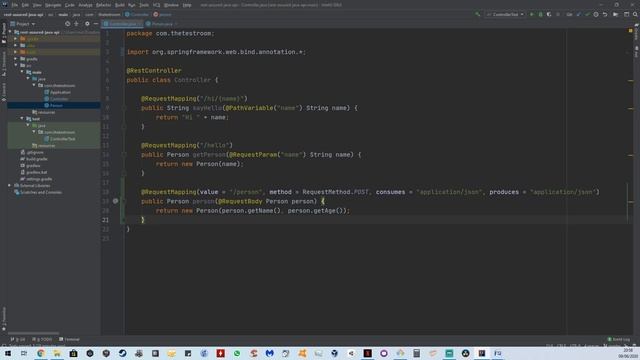The height and width of the screenshot is (360, 640).
Task: Click the @RestController annotation in the editor
Action: (154, 71)
